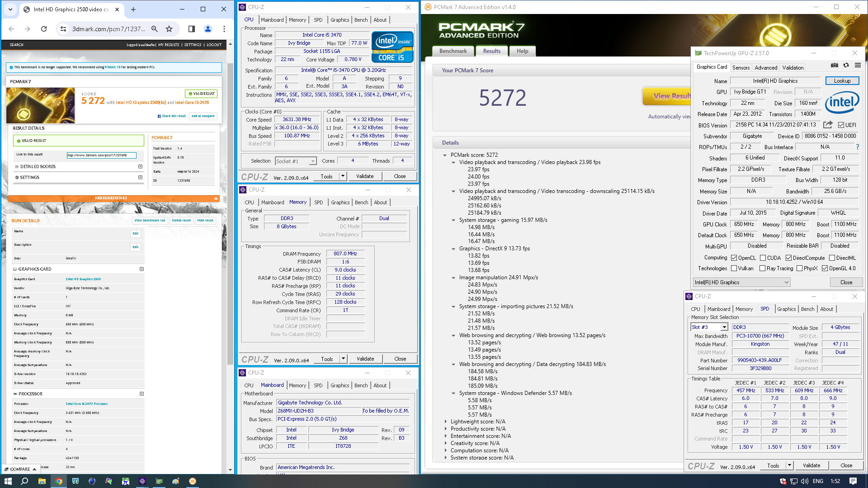The height and width of the screenshot is (488, 868).
Task: Go back in Chrome
Action: tap(12, 29)
